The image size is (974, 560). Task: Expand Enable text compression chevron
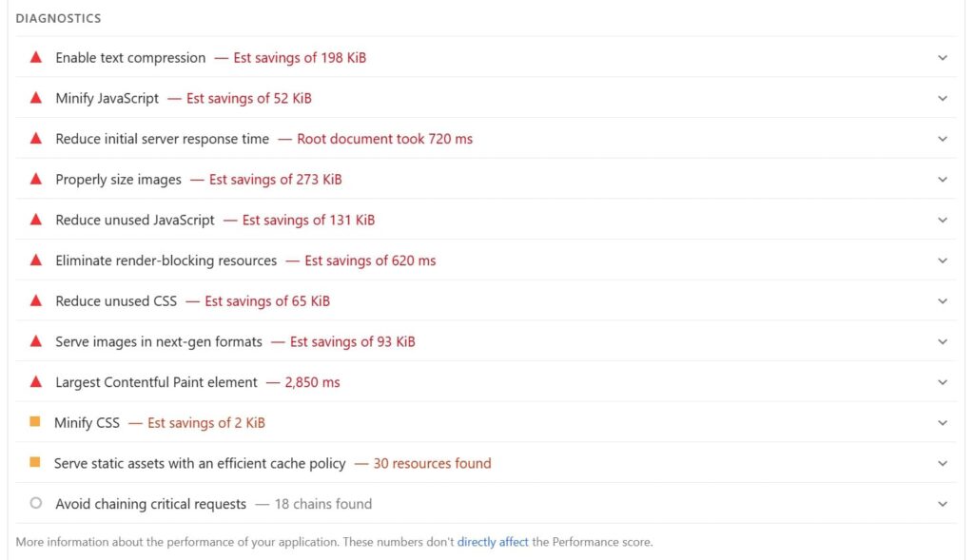point(943,58)
